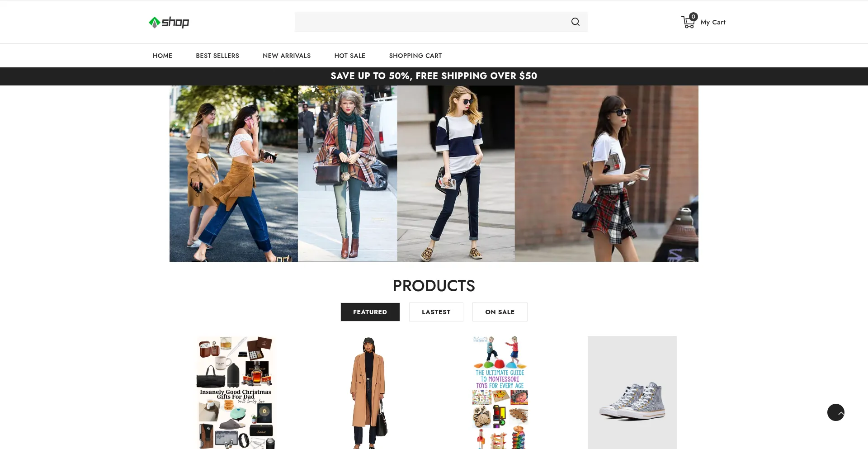Select Shopping Cart in navigation bar

click(x=415, y=56)
